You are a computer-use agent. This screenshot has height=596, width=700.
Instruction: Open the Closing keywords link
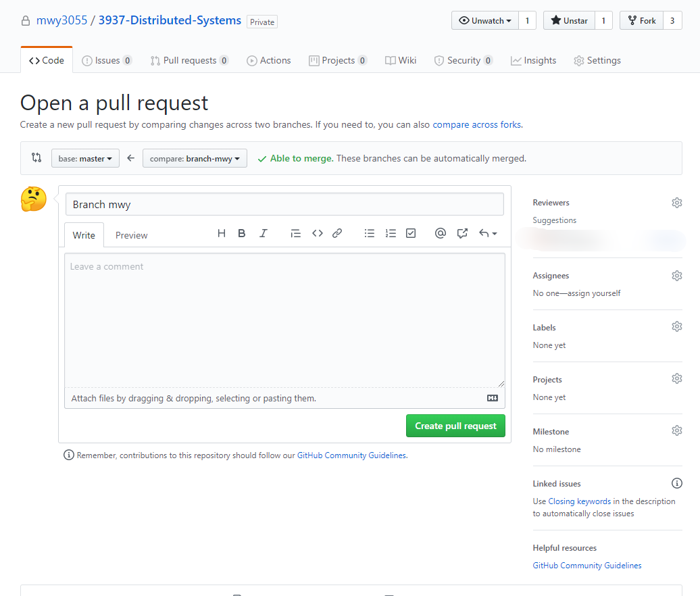pyautogui.click(x=580, y=501)
